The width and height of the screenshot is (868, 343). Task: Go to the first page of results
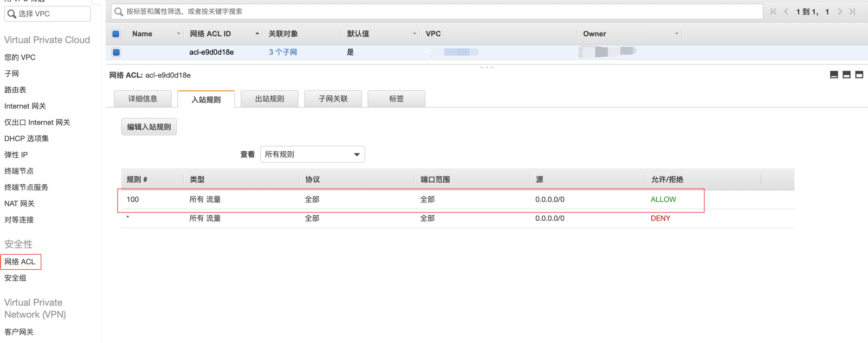pos(773,11)
